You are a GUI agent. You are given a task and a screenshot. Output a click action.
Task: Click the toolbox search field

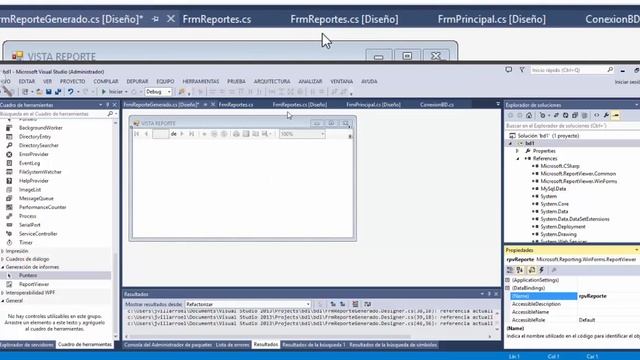53,114
